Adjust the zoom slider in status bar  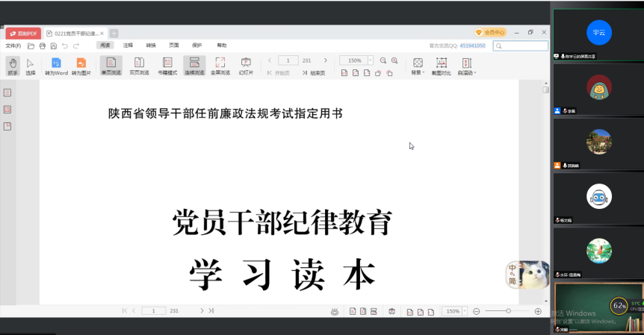point(508,310)
